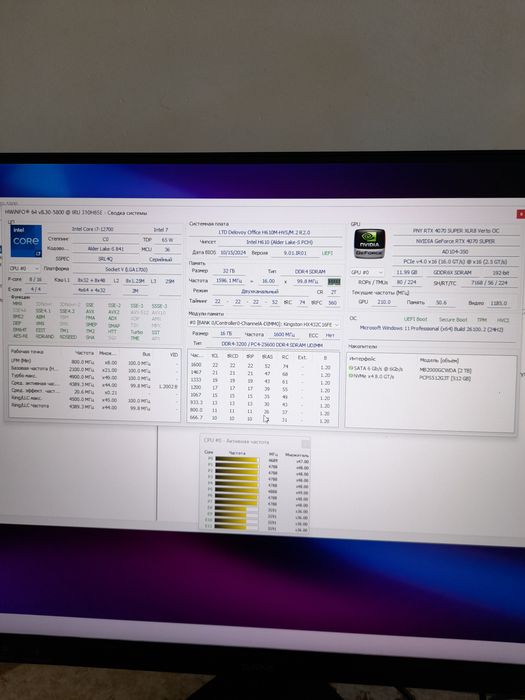Select the PCPS512G3T [512 GB] drive entry
Screen dimensions: 525x700
point(445,378)
